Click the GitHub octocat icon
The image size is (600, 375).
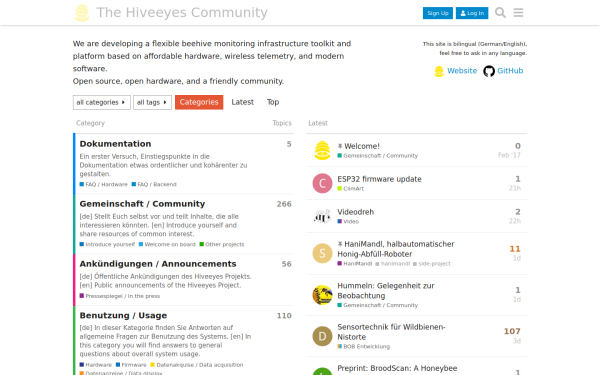pyautogui.click(x=489, y=71)
